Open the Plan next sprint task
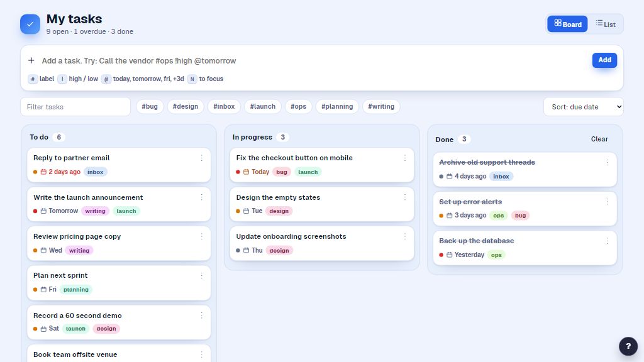 click(60, 275)
